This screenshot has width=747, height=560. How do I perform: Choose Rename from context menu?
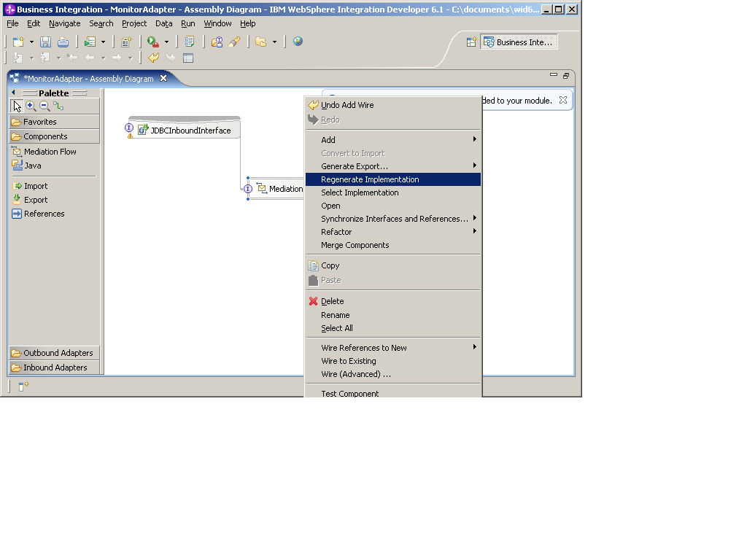point(393,315)
